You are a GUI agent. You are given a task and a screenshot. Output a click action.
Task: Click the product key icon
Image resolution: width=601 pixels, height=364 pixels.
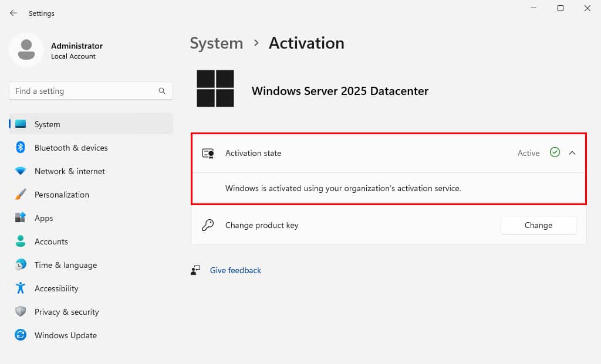pos(208,225)
